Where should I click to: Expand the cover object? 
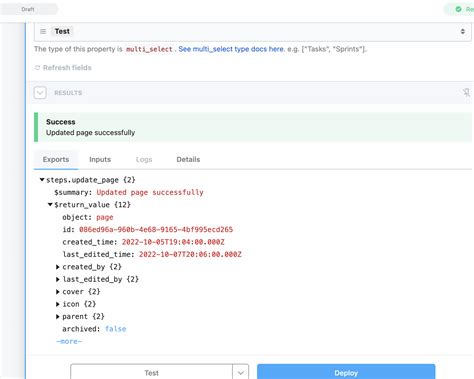pyautogui.click(x=58, y=292)
